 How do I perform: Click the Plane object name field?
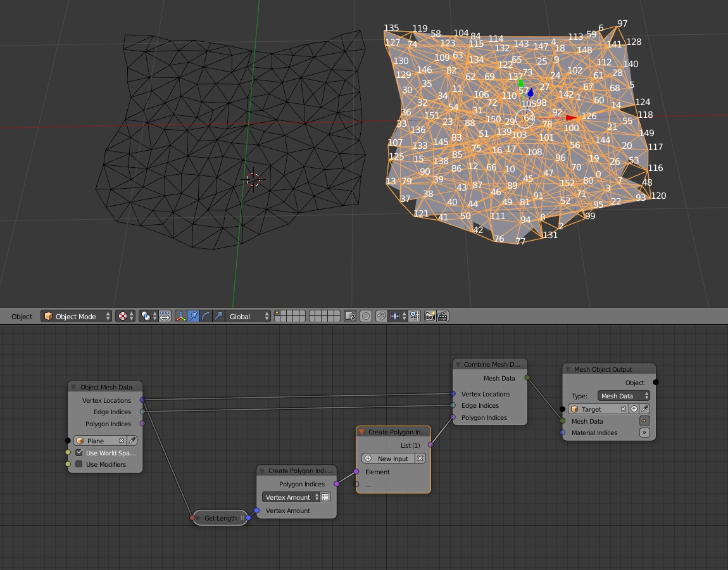[x=96, y=440]
